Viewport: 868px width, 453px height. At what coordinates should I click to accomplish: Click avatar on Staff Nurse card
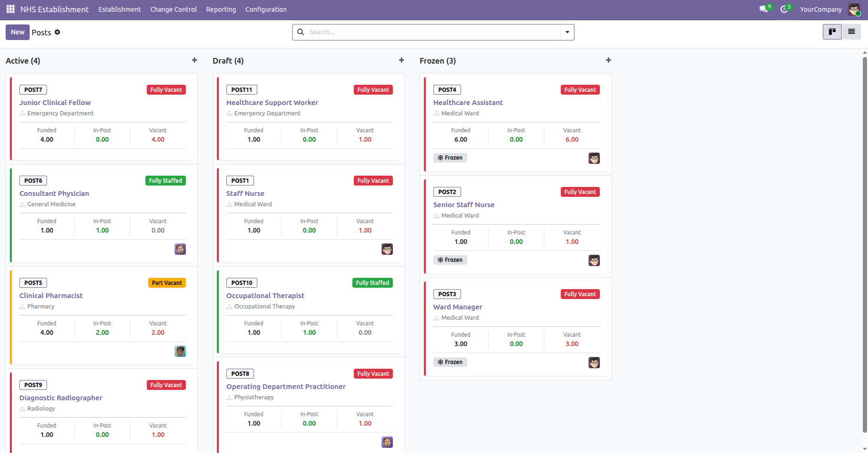pyautogui.click(x=387, y=249)
